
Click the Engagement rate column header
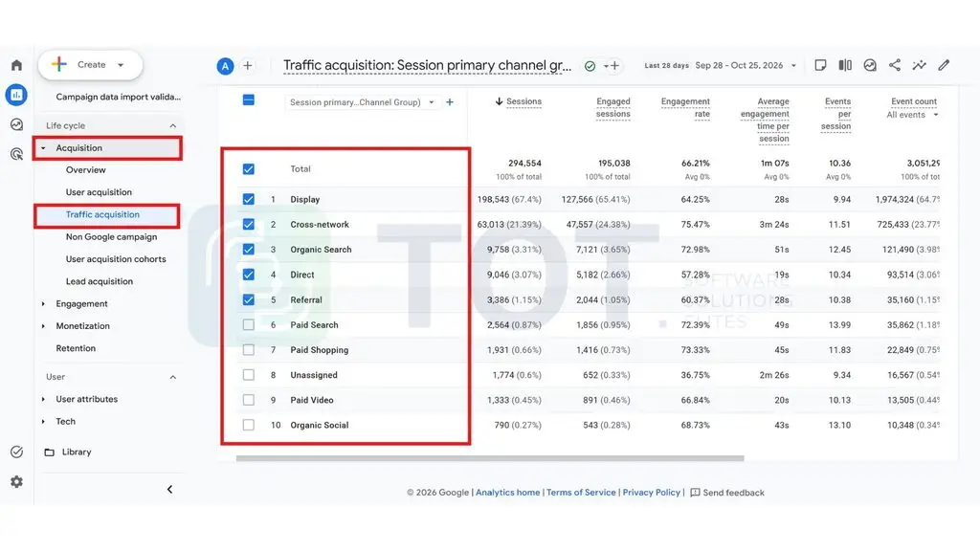[x=685, y=107]
